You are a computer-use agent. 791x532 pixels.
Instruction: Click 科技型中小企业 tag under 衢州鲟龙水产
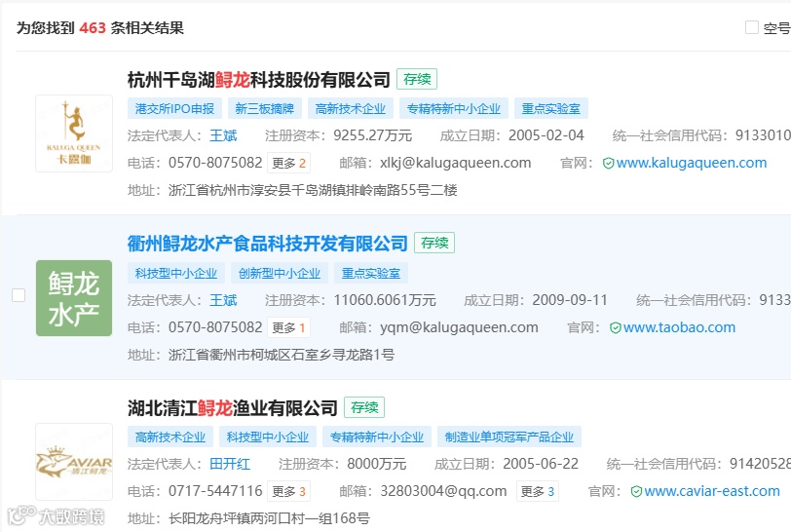pyautogui.click(x=176, y=273)
